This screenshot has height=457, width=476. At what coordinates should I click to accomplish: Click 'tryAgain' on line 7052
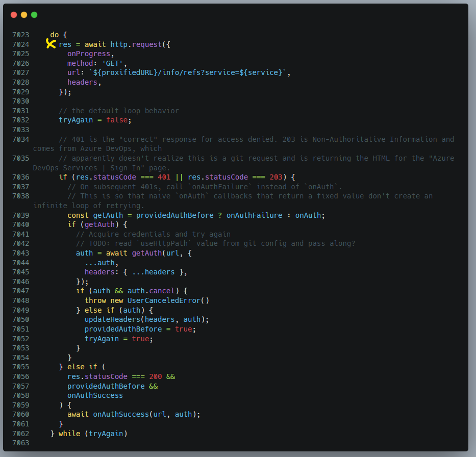point(102,339)
